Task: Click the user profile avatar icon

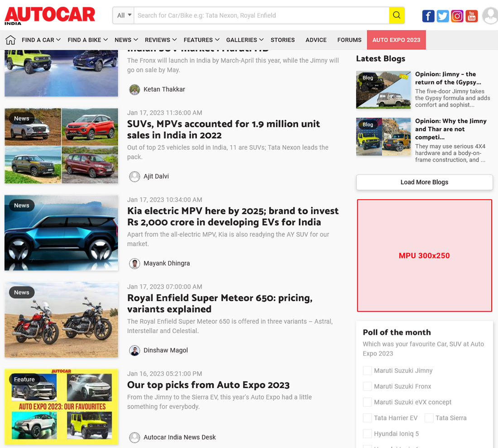Action: point(490,15)
